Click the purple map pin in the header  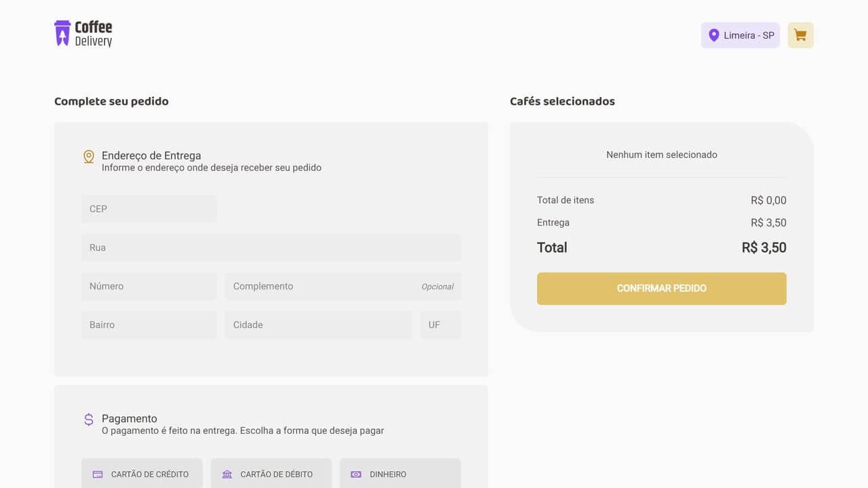[713, 35]
